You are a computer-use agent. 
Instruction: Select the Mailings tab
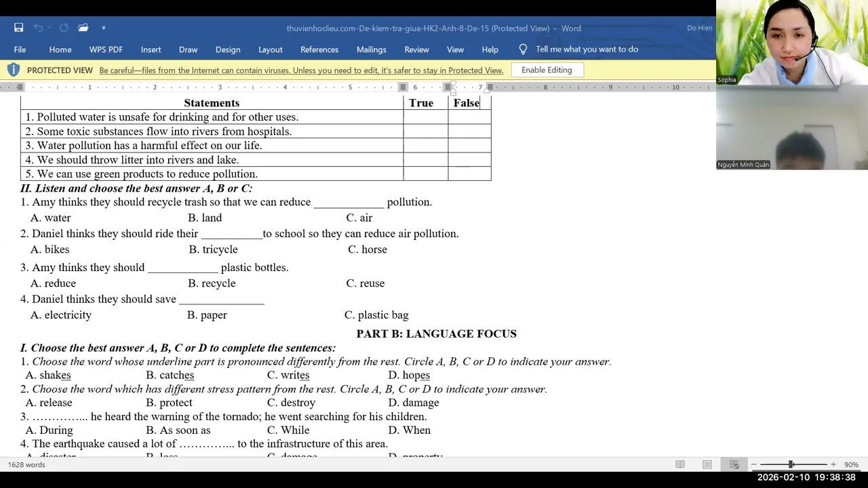tap(371, 49)
